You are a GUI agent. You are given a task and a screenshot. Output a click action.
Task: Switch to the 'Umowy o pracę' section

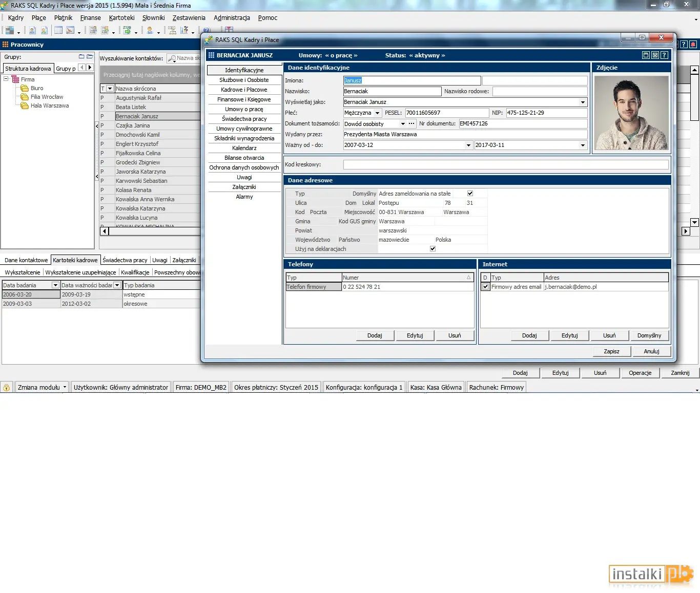244,109
